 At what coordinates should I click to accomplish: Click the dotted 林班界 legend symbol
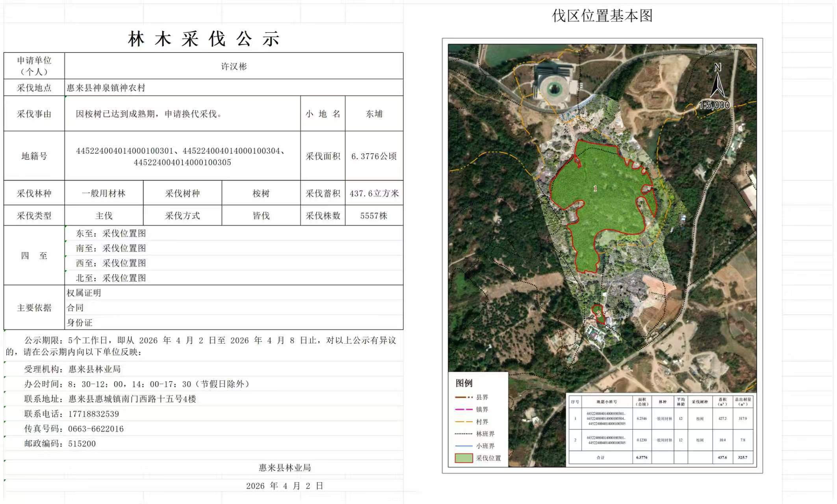[x=464, y=434]
